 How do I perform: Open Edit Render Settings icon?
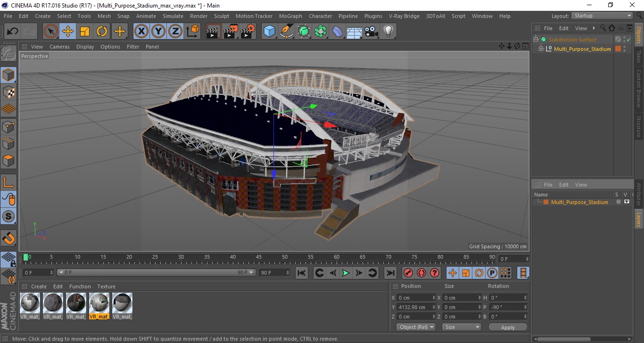(248, 32)
